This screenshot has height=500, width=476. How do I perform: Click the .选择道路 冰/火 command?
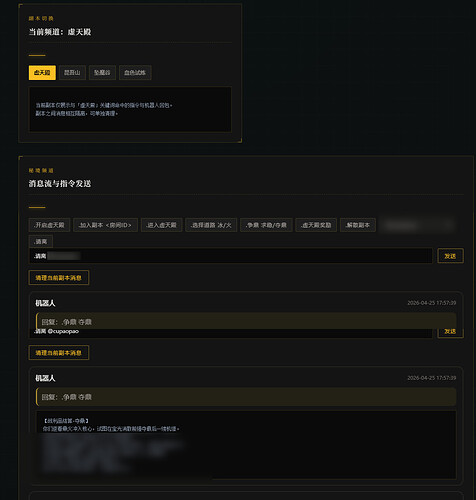pyautogui.click(x=211, y=225)
